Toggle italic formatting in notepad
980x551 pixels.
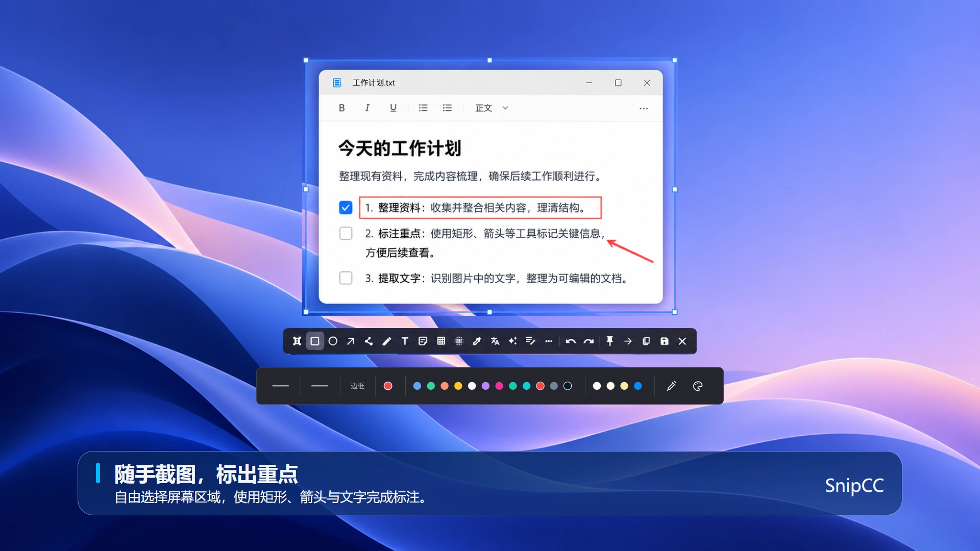pos(367,108)
